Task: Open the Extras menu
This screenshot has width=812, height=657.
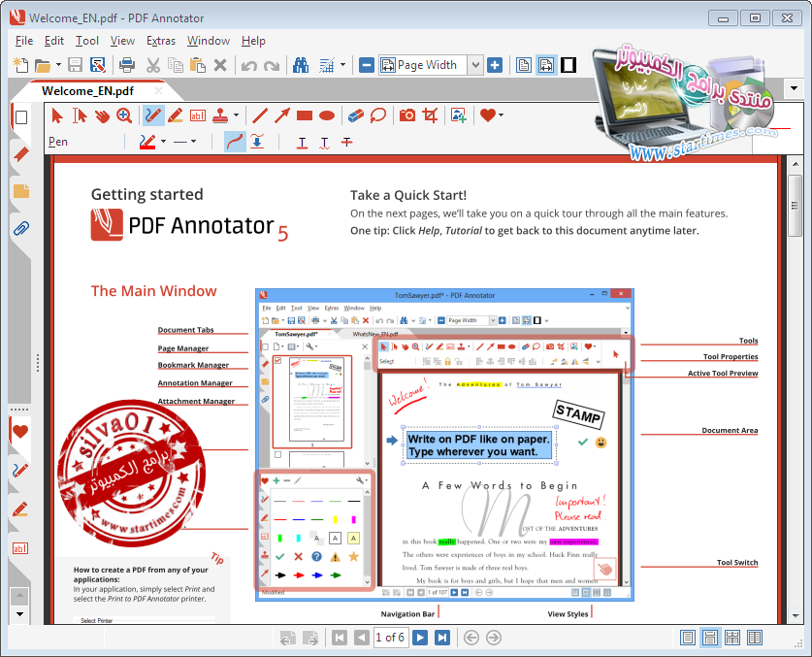Action: coord(160,41)
